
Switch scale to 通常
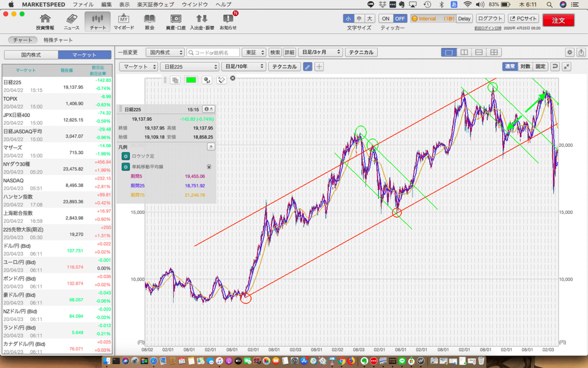pos(510,67)
